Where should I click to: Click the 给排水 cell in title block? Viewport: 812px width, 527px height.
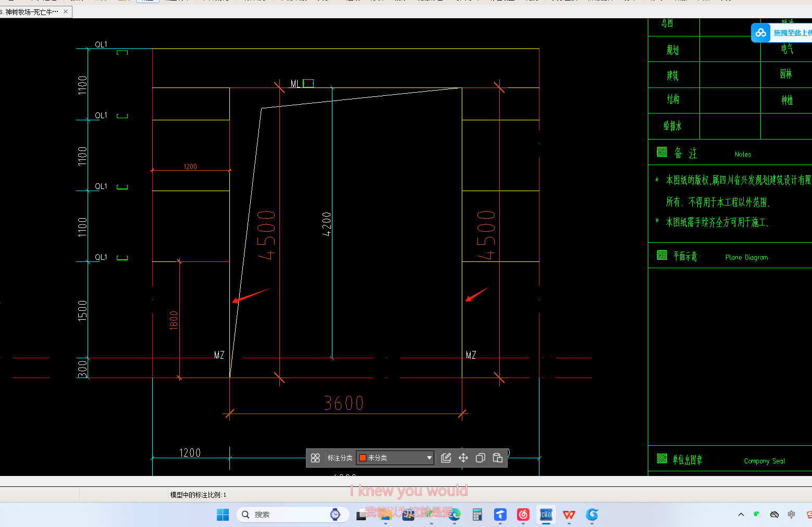pyautogui.click(x=672, y=126)
